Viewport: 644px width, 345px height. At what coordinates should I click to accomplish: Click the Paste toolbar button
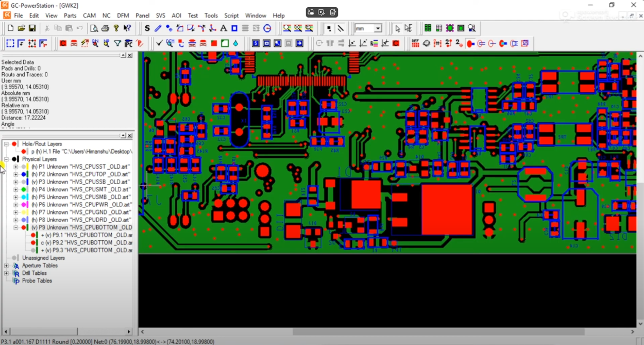(69, 28)
